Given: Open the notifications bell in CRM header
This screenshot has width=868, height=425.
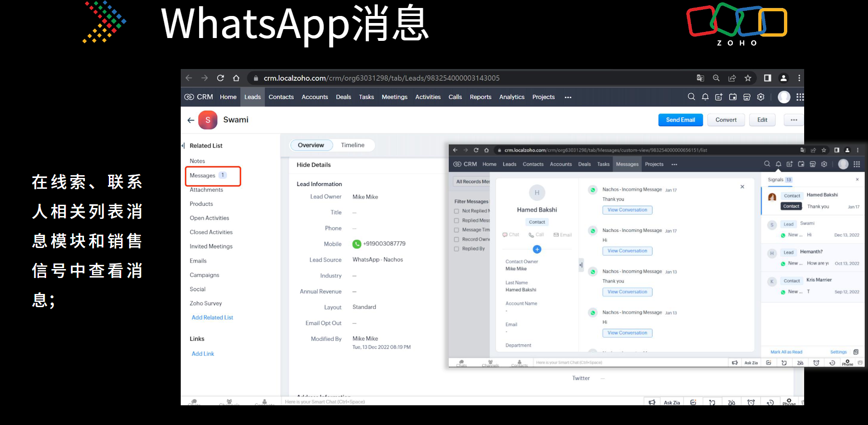Looking at the screenshot, I should 705,97.
